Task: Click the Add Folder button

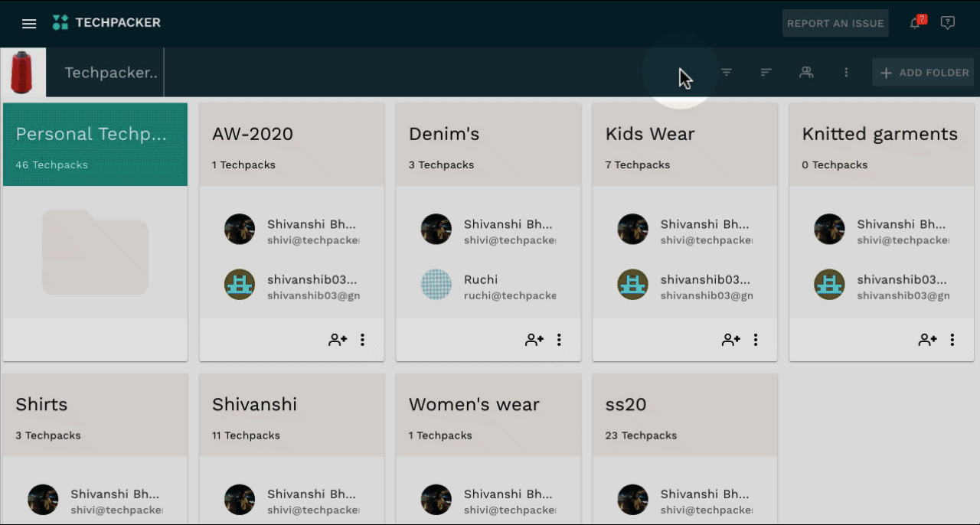Action: click(925, 73)
